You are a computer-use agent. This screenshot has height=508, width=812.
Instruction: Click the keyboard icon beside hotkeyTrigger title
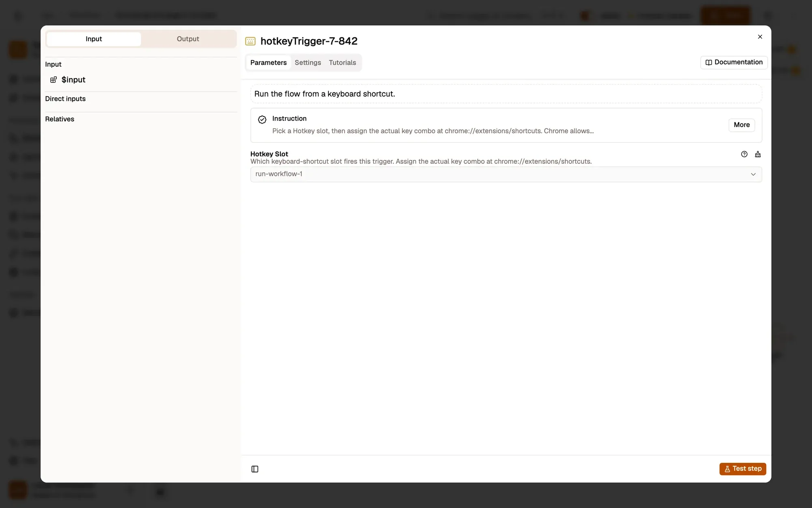pyautogui.click(x=251, y=41)
